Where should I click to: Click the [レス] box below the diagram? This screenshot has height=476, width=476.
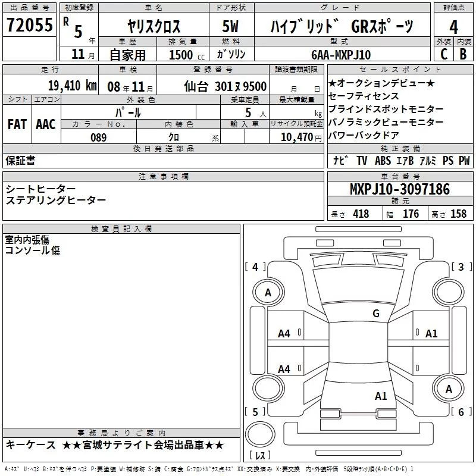tap(260, 456)
